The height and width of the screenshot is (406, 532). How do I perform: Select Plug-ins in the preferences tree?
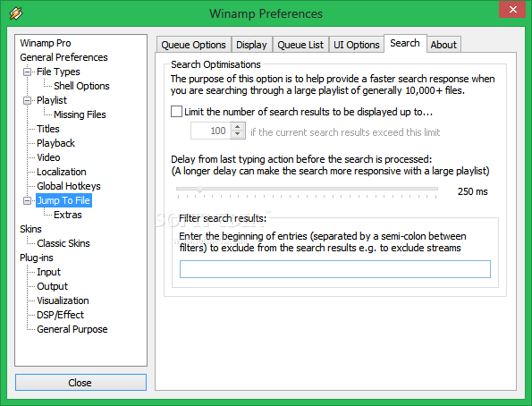(x=37, y=258)
